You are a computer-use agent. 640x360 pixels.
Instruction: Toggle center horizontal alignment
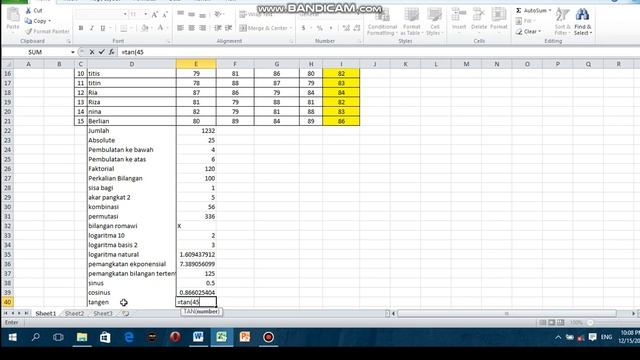191,28
